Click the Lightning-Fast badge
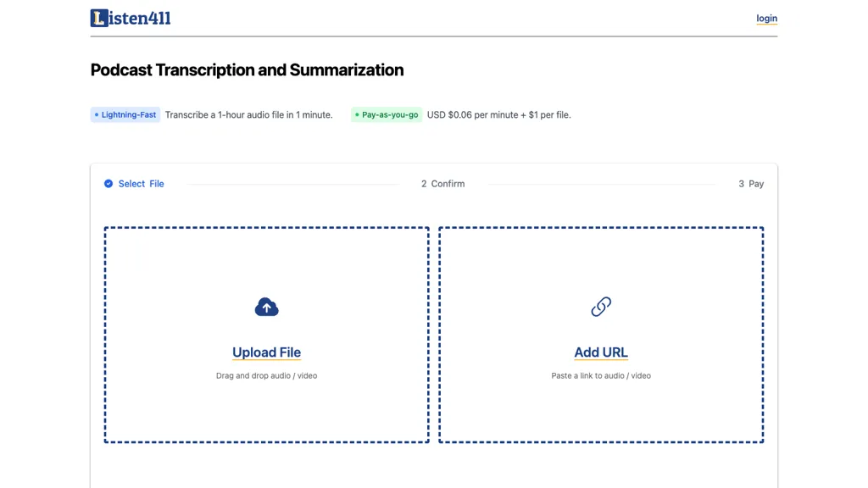The image size is (868, 488). click(x=125, y=115)
